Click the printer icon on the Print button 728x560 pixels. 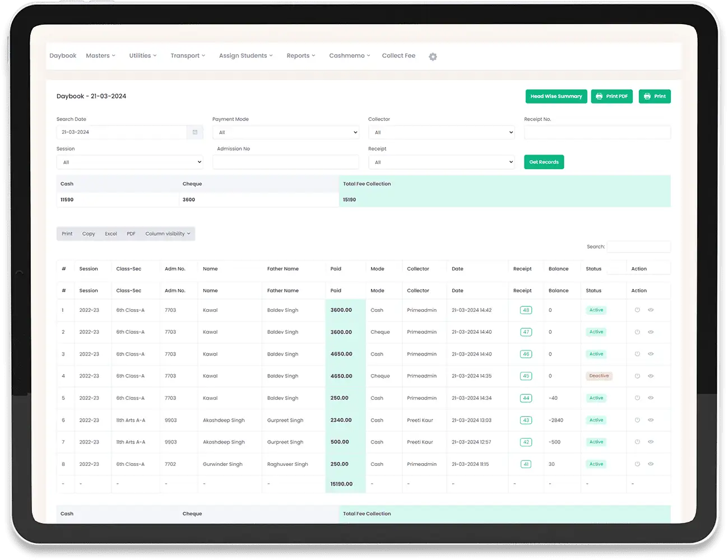point(647,96)
